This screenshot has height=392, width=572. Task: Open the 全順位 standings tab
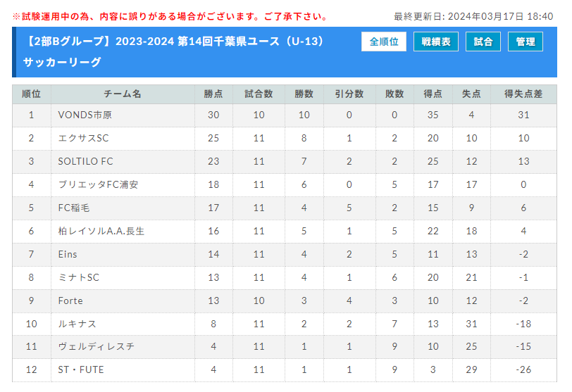383,42
